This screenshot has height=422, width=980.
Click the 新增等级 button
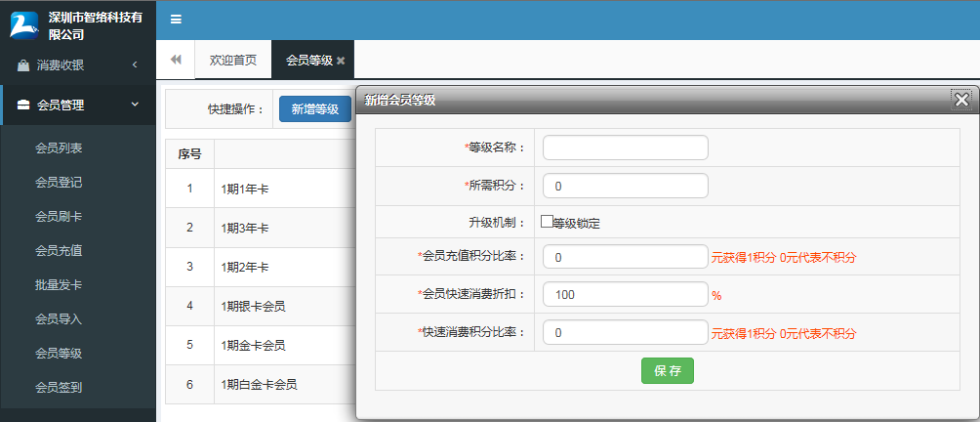315,109
